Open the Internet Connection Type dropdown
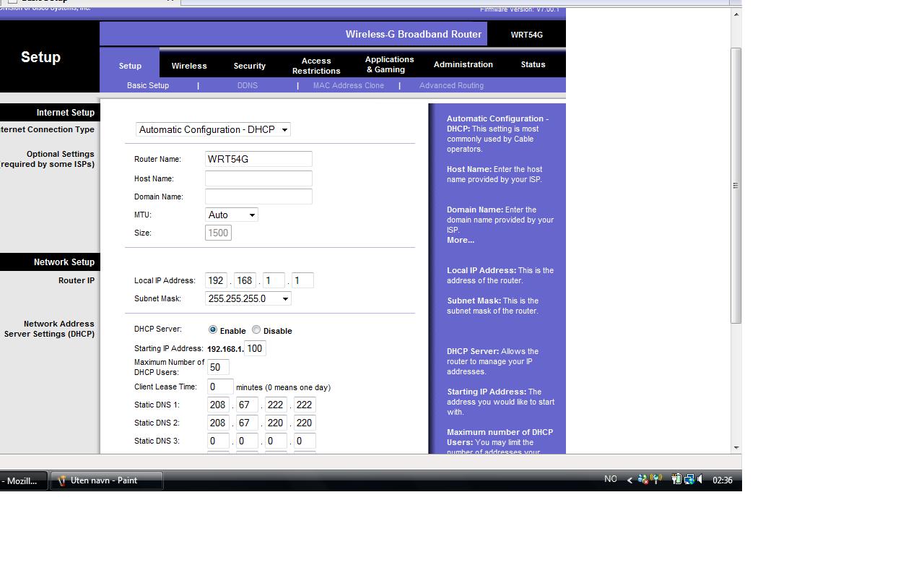The image size is (924, 578). (213, 129)
